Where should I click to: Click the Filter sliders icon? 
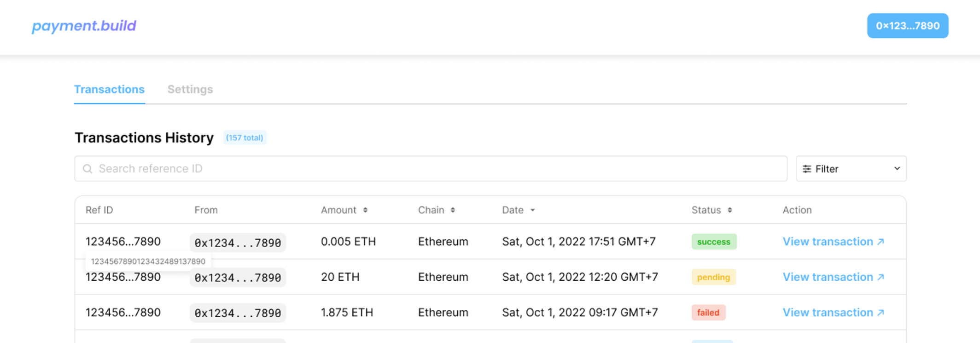click(x=807, y=169)
